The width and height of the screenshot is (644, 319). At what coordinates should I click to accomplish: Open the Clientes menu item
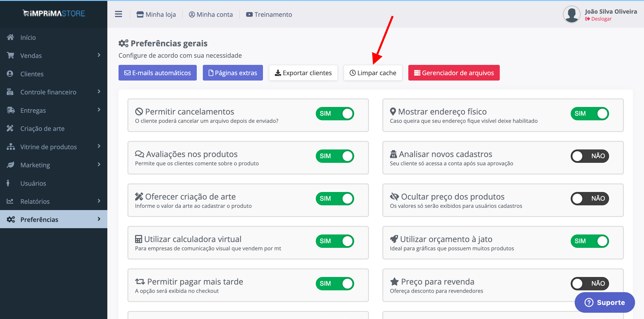pos(53,74)
